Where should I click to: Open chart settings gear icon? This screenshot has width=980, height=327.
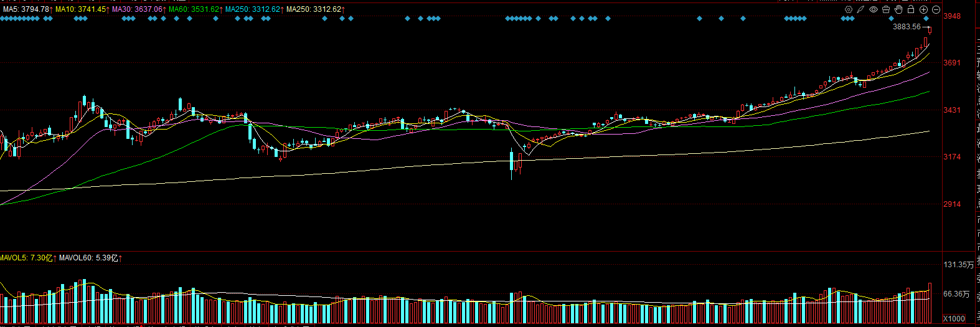[x=849, y=9]
